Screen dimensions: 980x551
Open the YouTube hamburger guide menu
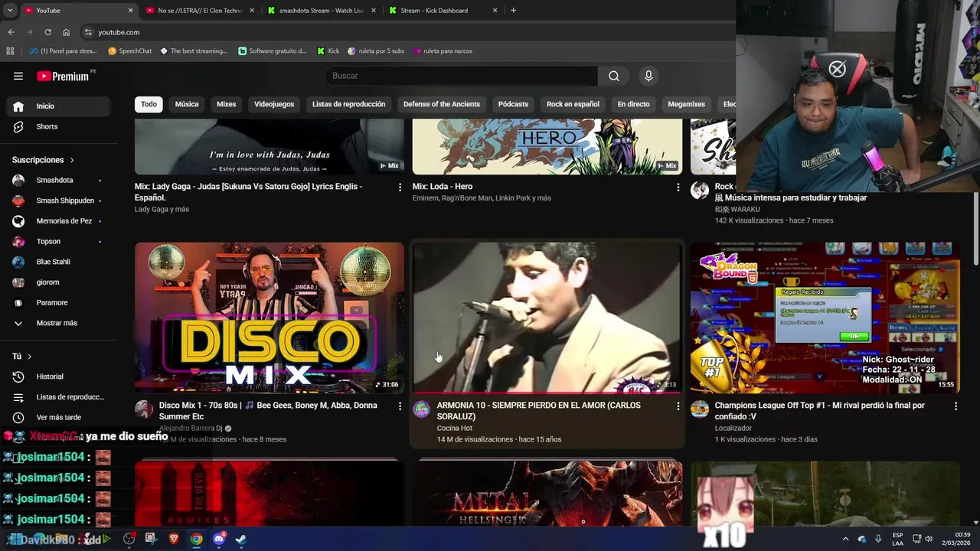click(x=18, y=76)
